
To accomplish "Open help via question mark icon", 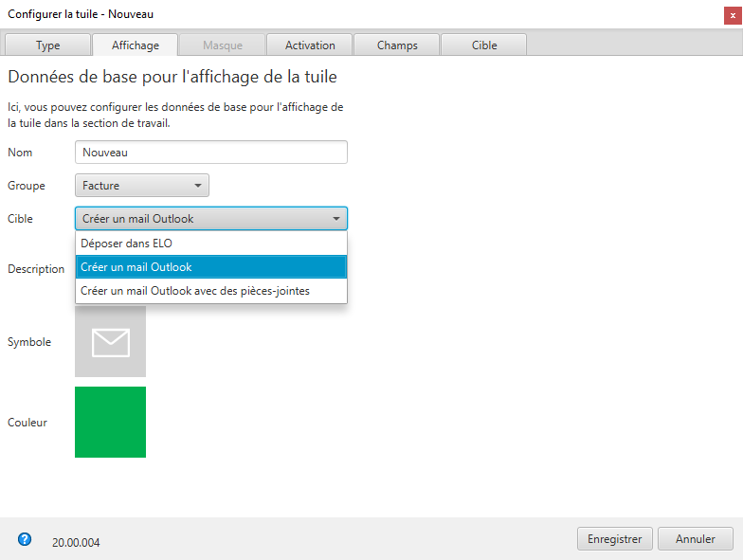I will tap(25, 539).
